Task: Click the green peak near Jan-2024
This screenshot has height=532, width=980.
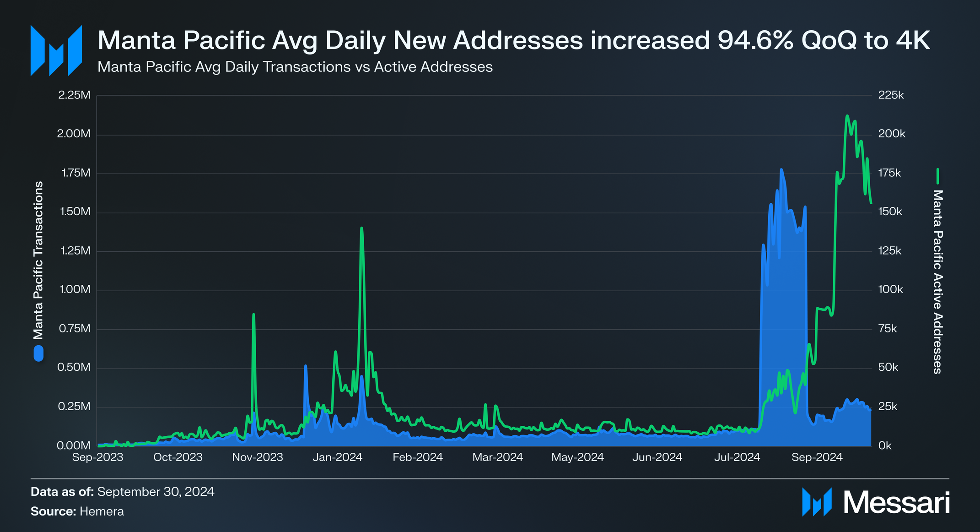Action: pyautogui.click(x=361, y=228)
